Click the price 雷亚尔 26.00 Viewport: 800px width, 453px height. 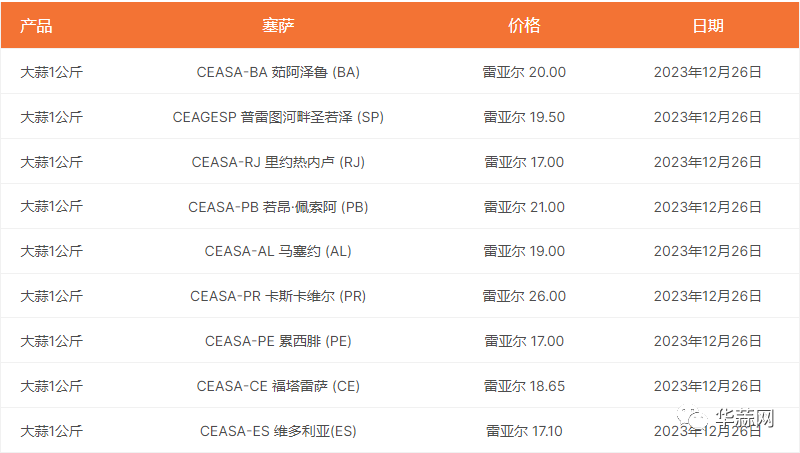click(524, 296)
